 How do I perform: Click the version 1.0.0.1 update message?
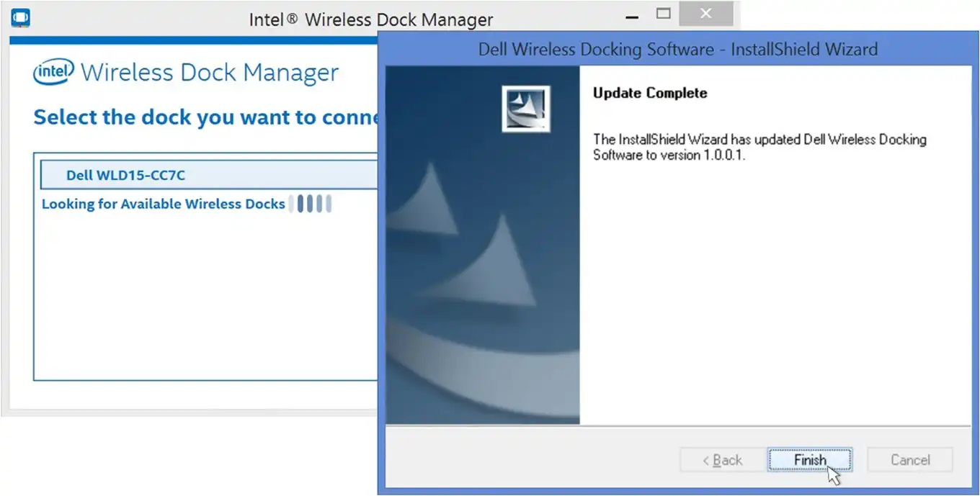759,147
